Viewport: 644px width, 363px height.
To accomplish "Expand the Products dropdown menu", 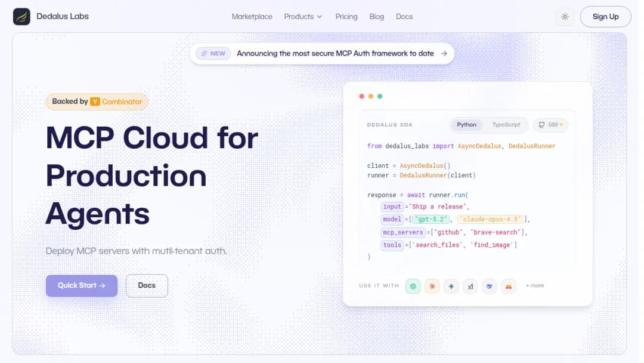I will (303, 17).
